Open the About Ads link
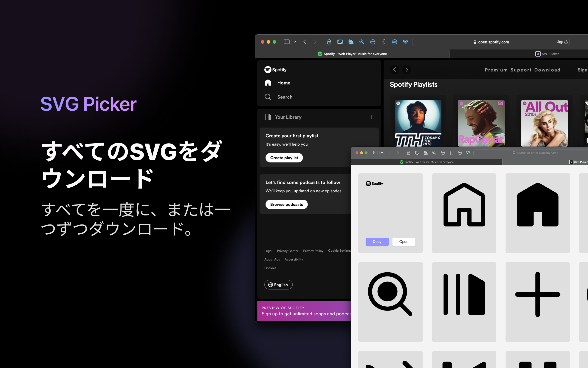 pos(272,259)
